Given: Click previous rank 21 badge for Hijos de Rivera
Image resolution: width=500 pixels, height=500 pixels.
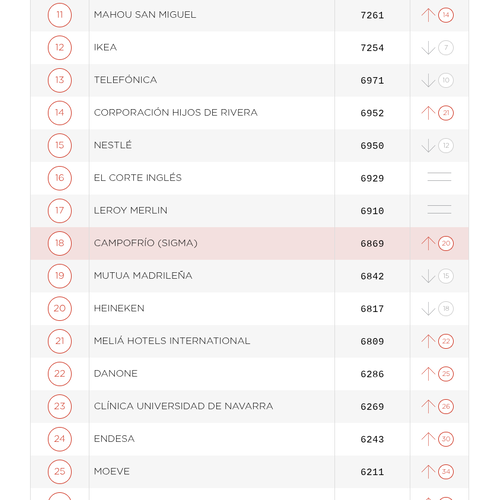Looking at the screenshot, I should click(446, 113).
